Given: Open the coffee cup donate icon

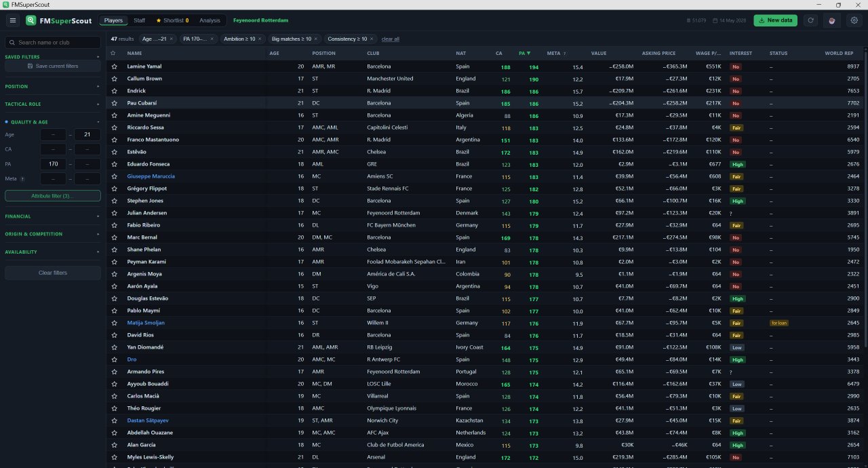Looking at the screenshot, I should [832, 20].
